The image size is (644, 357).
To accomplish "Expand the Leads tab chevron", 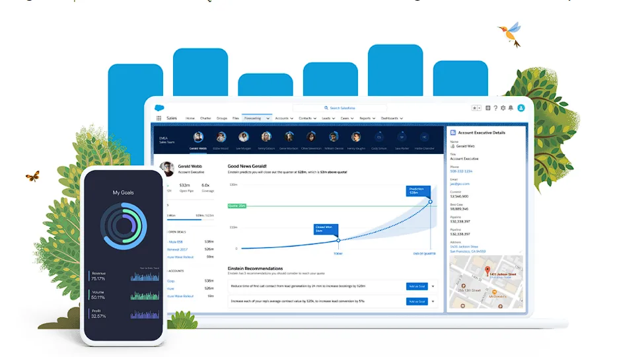I will (334, 118).
